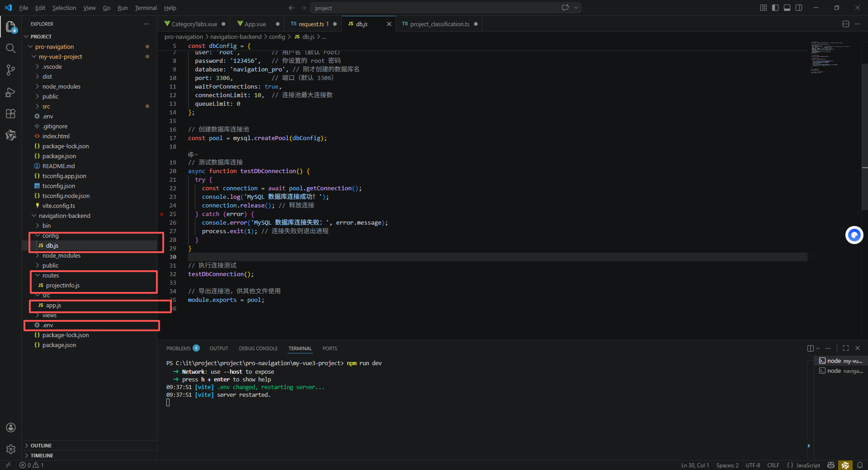Toggle the Primary Side Bar visibility
868x470 pixels.
775,8
